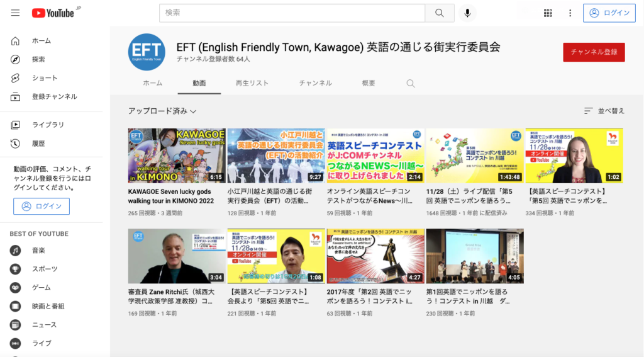Screen dimensions: 644x357
Task: Click the スポーツ trophy icon
Action: pos(15,269)
